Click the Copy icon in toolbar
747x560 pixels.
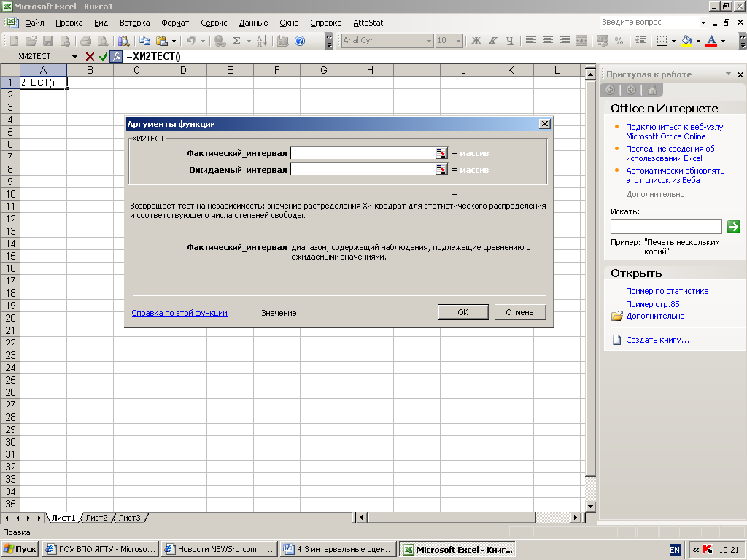click(x=145, y=41)
